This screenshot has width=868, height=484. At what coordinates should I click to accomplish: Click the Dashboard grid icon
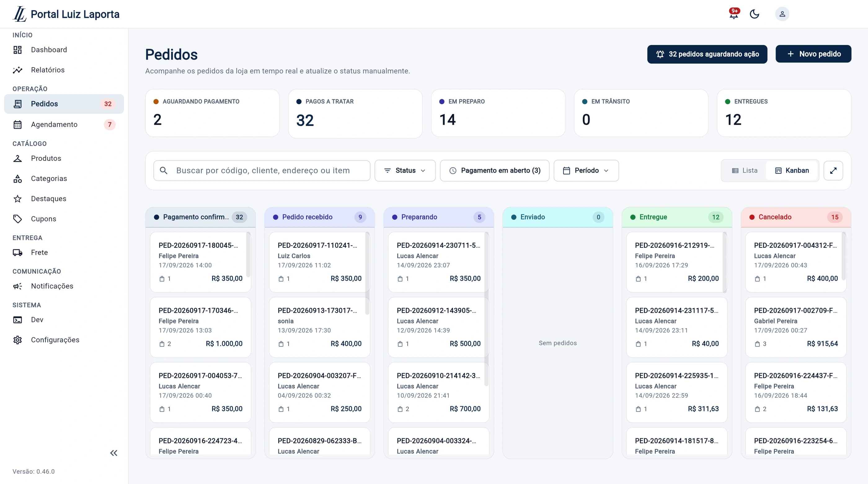[x=18, y=50]
